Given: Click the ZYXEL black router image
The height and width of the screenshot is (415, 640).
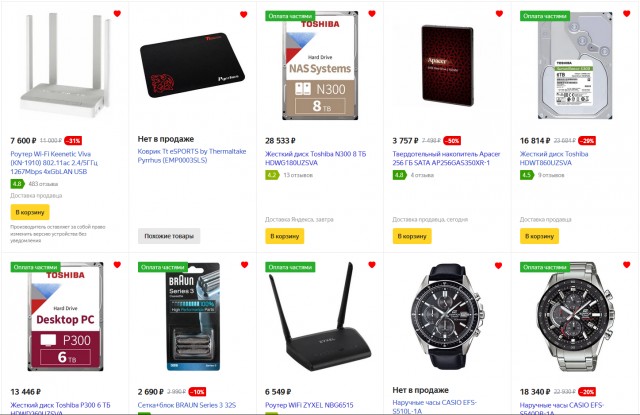Looking at the screenshot, I should tap(320, 320).
